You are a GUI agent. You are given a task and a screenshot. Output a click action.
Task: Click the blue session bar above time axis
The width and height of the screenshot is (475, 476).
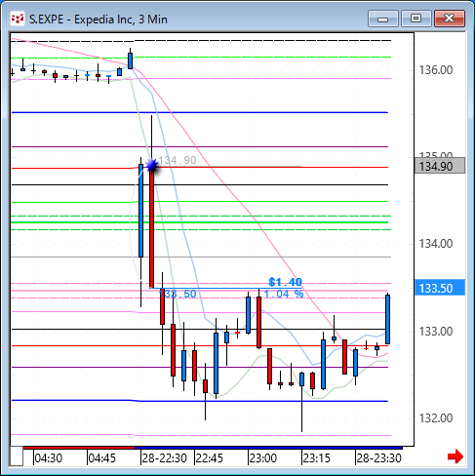[268, 448]
